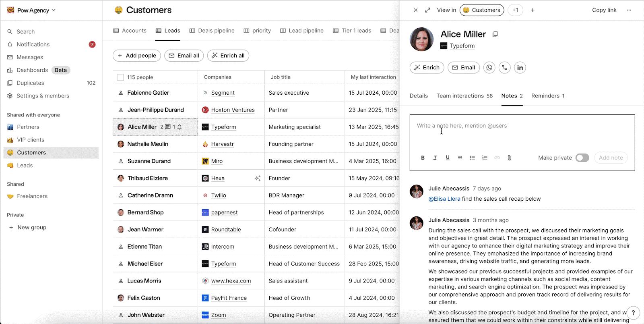Apply bold formatting in note editor

click(x=423, y=158)
